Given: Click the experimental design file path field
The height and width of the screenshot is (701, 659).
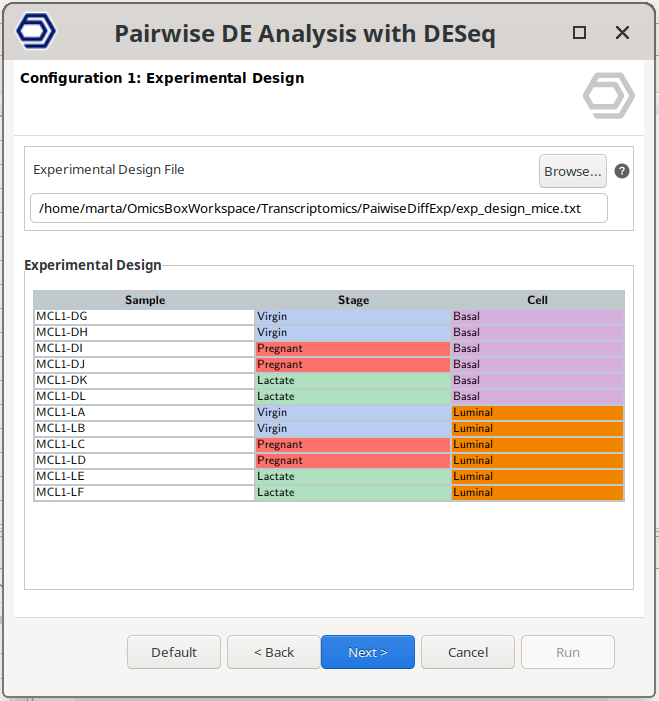Looking at the screenshot, I should tap(319, 208).
